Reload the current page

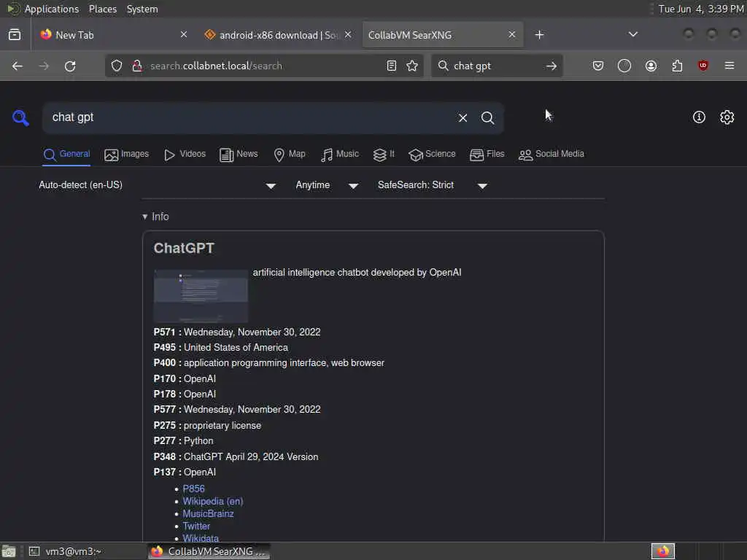70,66
